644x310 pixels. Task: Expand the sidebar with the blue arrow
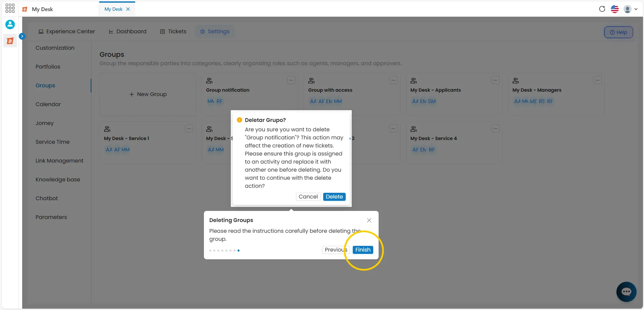pos(22,36)
